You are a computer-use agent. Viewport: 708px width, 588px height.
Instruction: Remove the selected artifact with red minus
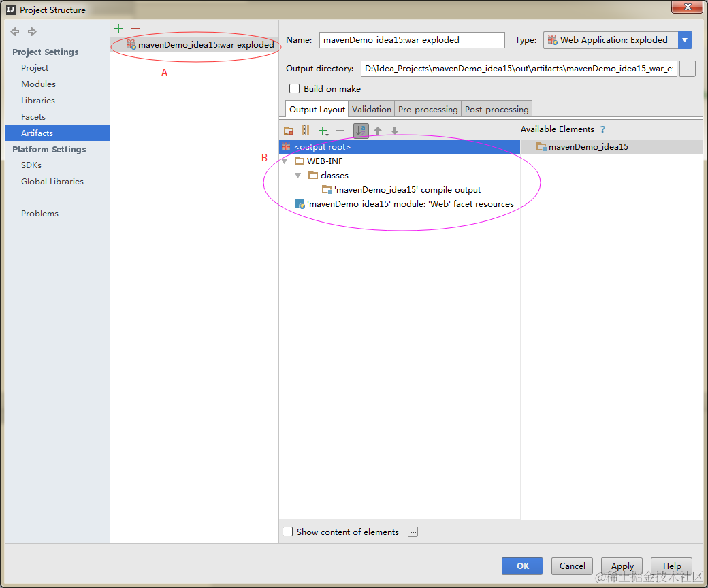coord(135,29)
